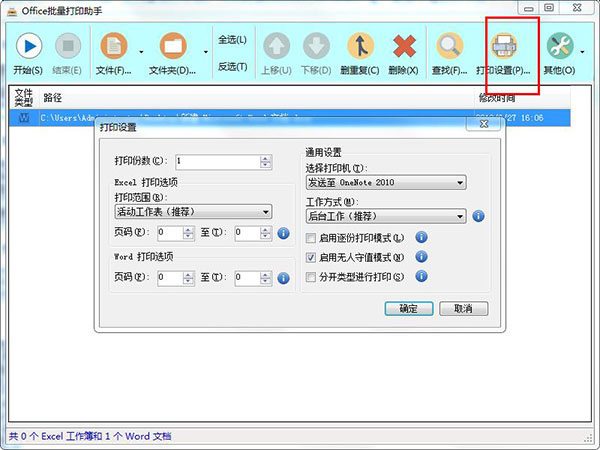The image size is (600, 450).
Task: Click 全选(L) select all
Action: point(232,40)
